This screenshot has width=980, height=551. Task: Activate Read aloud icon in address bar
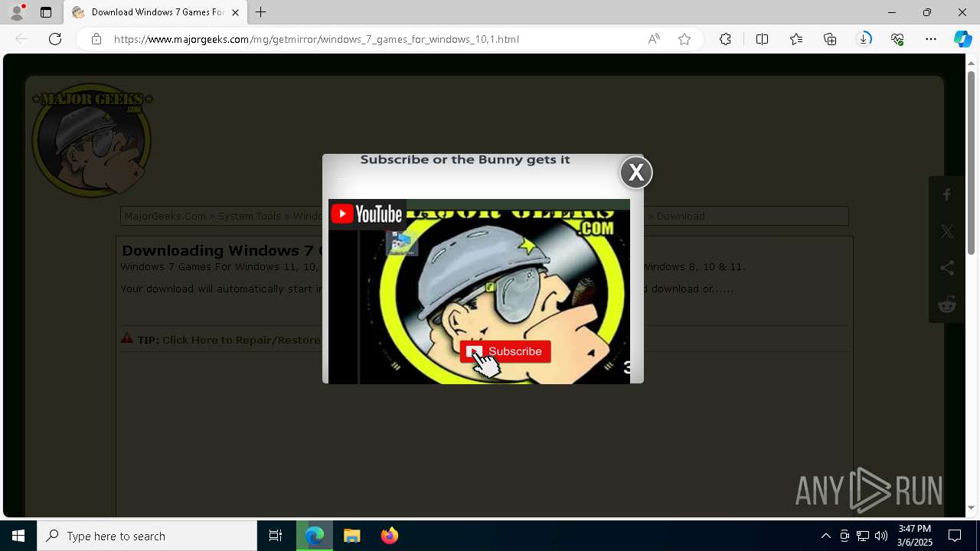pyautogui.click(x=654, y=39)
